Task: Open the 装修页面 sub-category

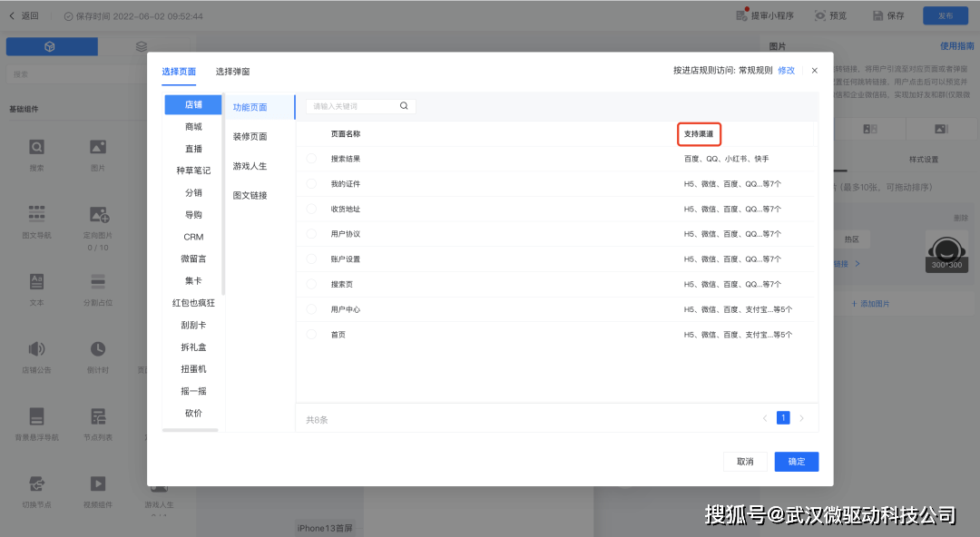Action: tap(250, 137)
